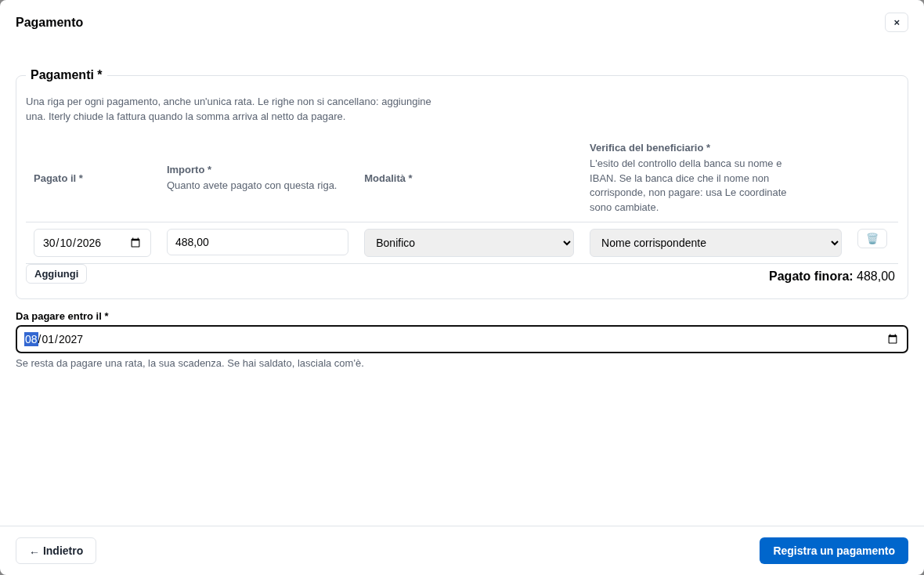Click the Modalità column header
The height and width of the screenshot is (575, 924).
coord(388,178)
